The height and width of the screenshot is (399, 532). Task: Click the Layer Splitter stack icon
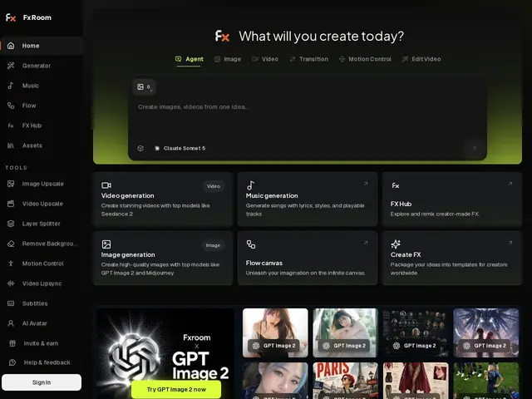11,224
